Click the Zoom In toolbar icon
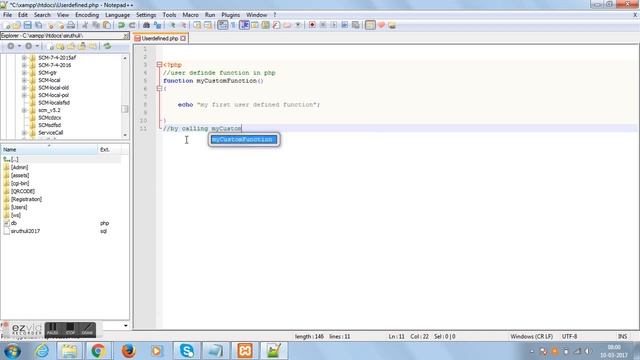 click(x=173, y=25)
